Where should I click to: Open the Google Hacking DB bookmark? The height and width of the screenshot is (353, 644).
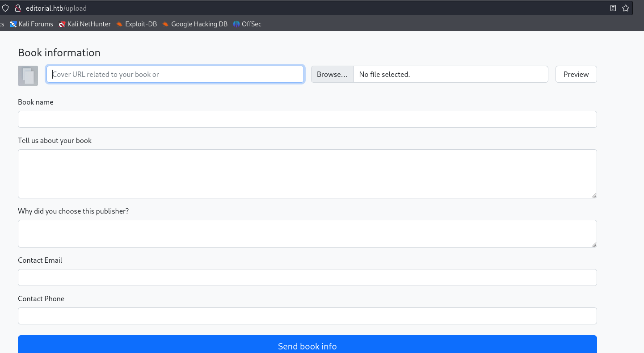point(195,24)
